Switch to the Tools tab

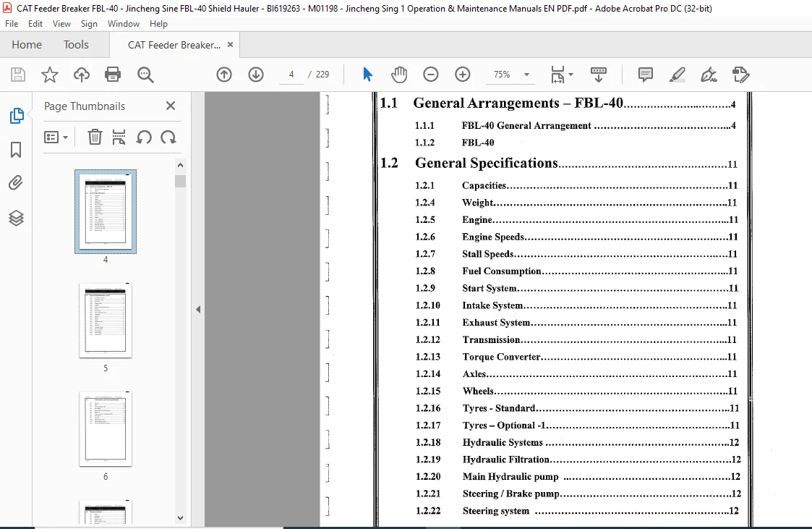coord(76,45)
